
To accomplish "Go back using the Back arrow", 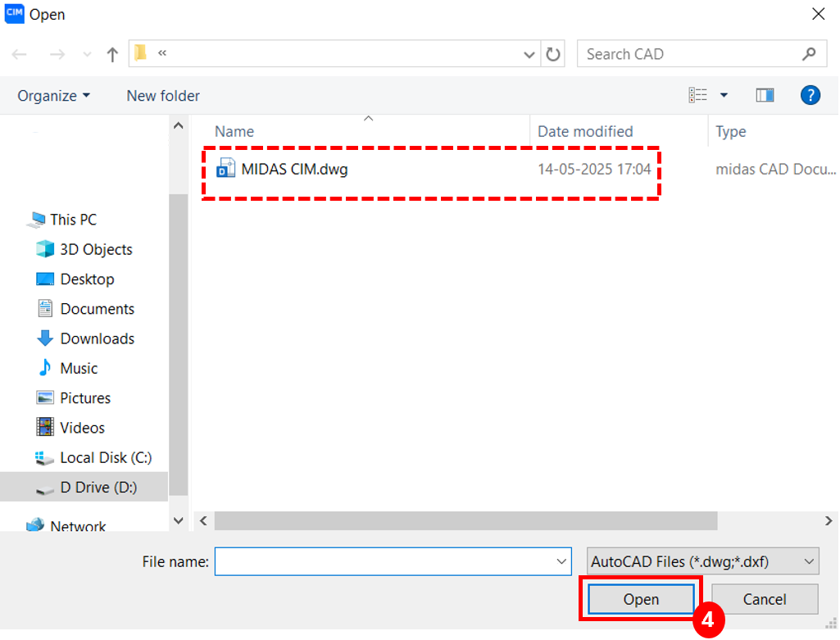I will coord(20,54).
